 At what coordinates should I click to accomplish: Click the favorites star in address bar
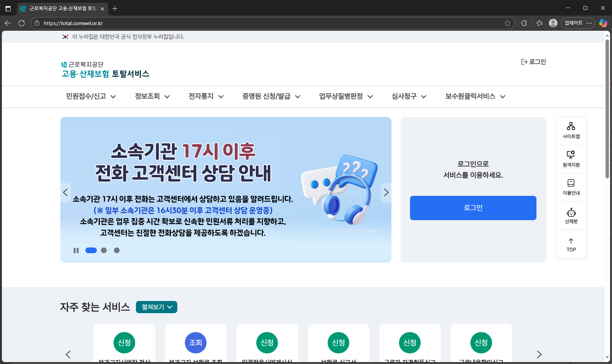tap(508, 23)
